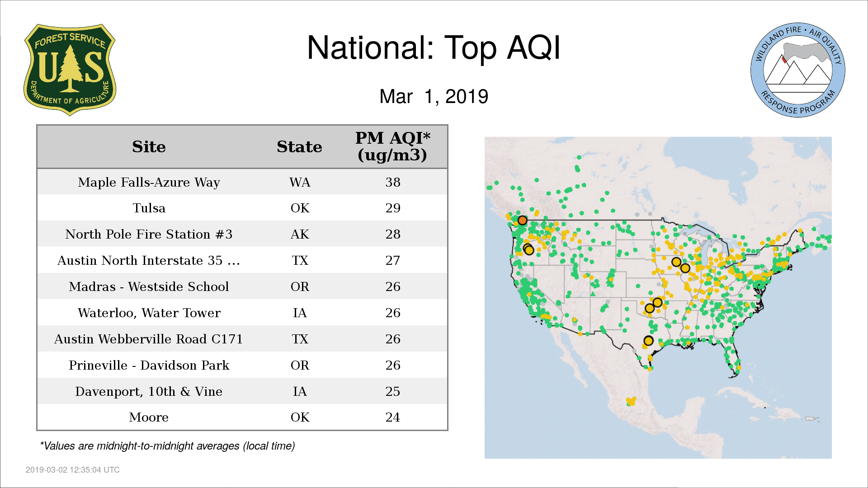Screen dimensions: 868x488
Task: Click the 'PM AQI* (ug/m3)' column header
Action: [x=392, y=146]
